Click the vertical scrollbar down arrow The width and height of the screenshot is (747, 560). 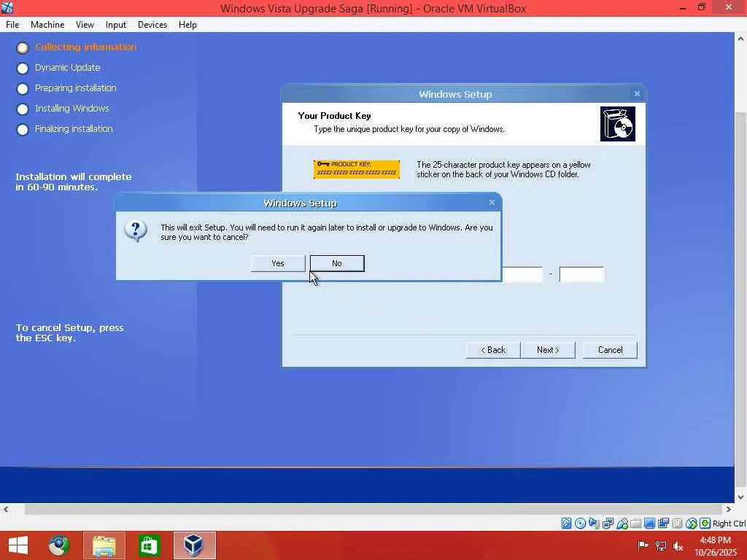tap(740, 497)
